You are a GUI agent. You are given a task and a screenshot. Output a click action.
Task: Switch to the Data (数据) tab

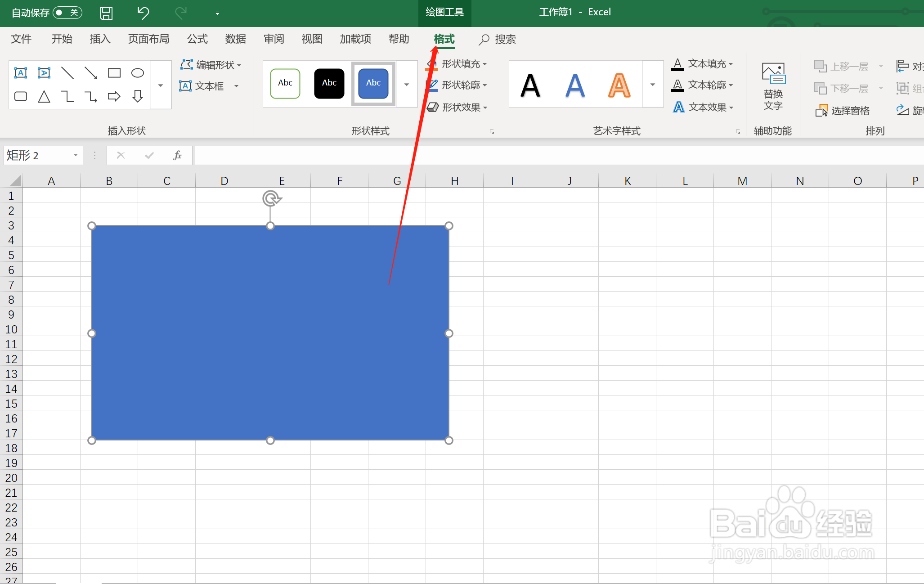235,39
